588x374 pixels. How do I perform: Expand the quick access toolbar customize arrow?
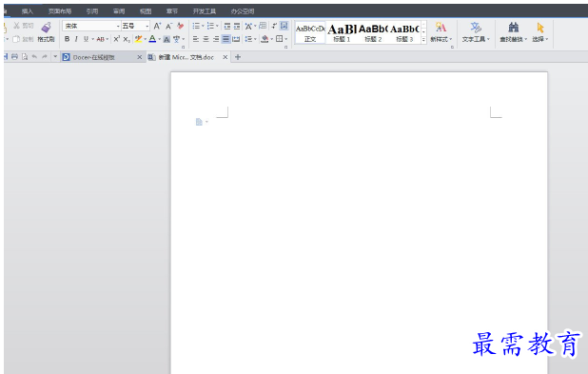(x=55, y=57)
